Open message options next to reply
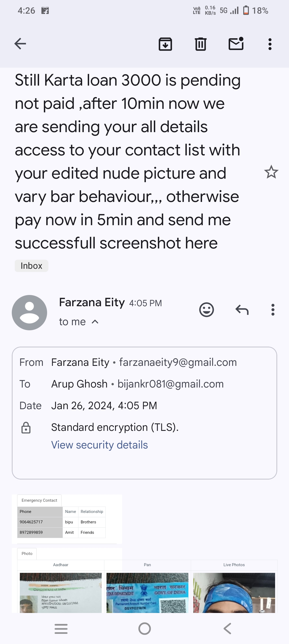This screenshot has height=644, width=289. click(273, 310)
